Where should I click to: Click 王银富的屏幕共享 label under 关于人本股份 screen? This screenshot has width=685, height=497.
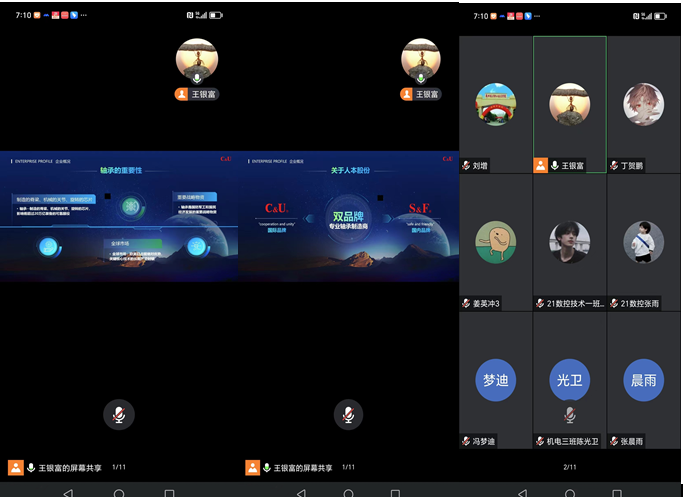(303, 468)
